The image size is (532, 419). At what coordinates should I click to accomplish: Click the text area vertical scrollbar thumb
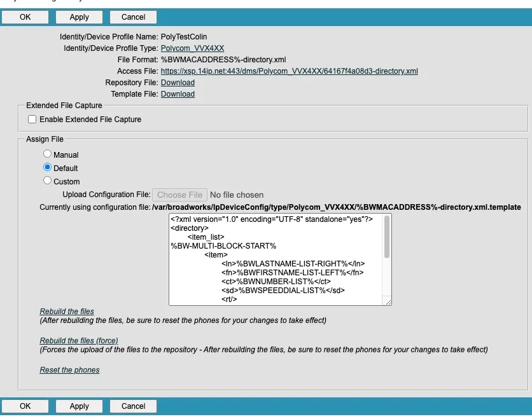pyautogui.click(x=387, y=237)
